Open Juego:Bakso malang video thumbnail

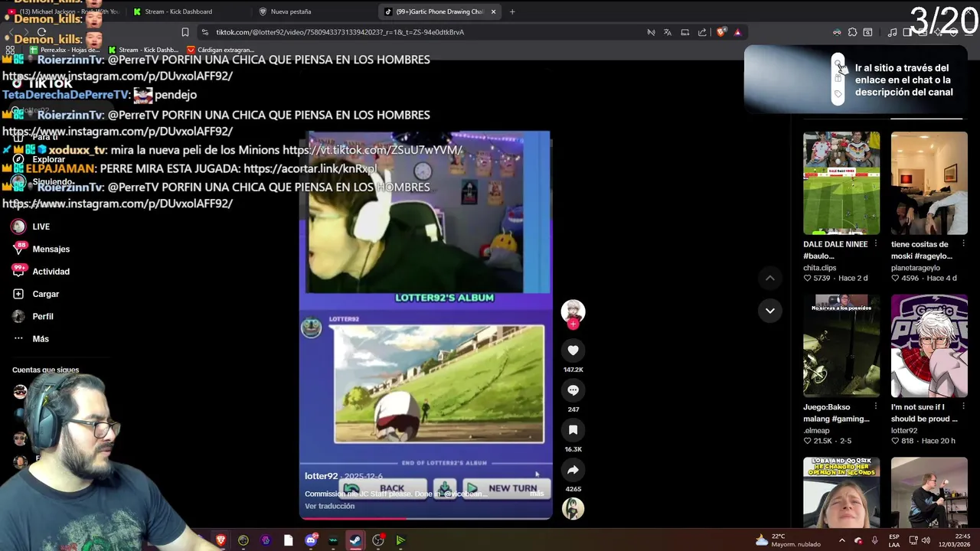pos(841,346)
